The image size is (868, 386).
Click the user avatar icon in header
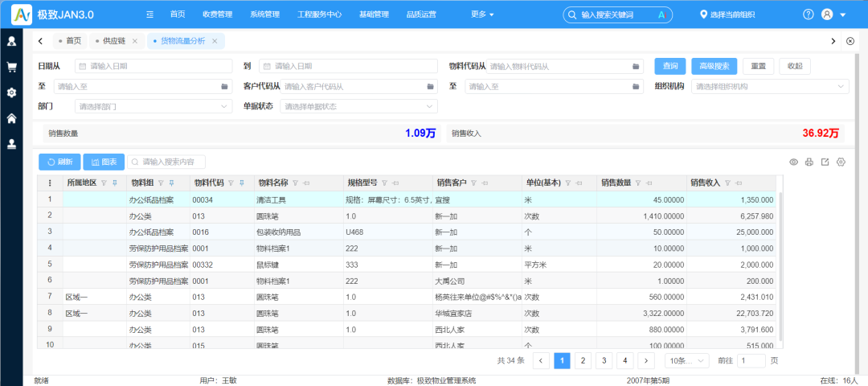(x=827, y=15)
